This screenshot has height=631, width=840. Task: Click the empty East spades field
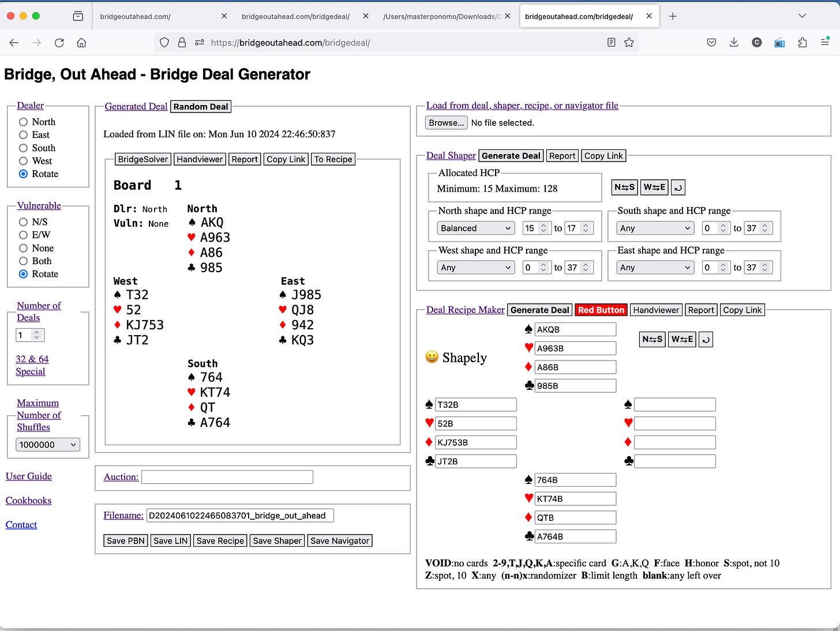pos(675,404)
